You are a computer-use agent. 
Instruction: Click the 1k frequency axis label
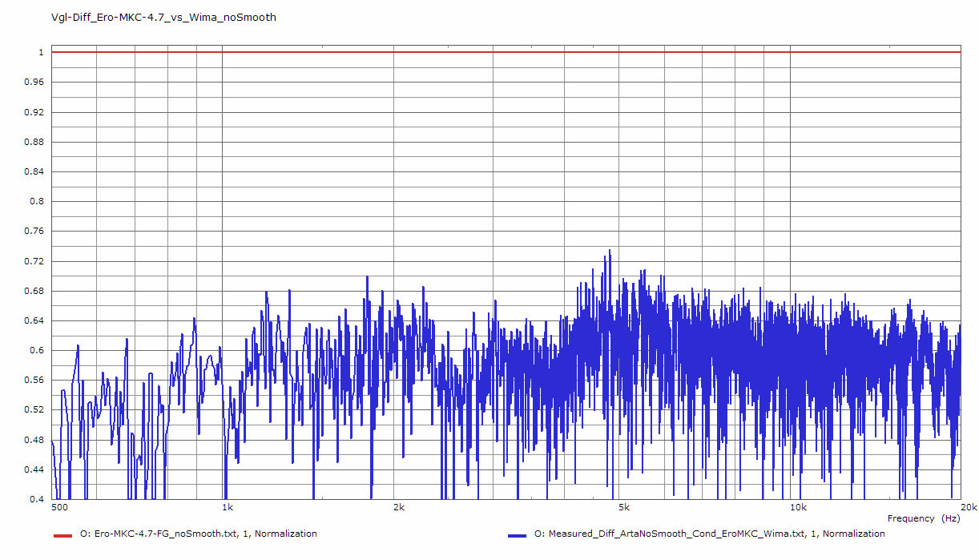click(x=228, y=507)
